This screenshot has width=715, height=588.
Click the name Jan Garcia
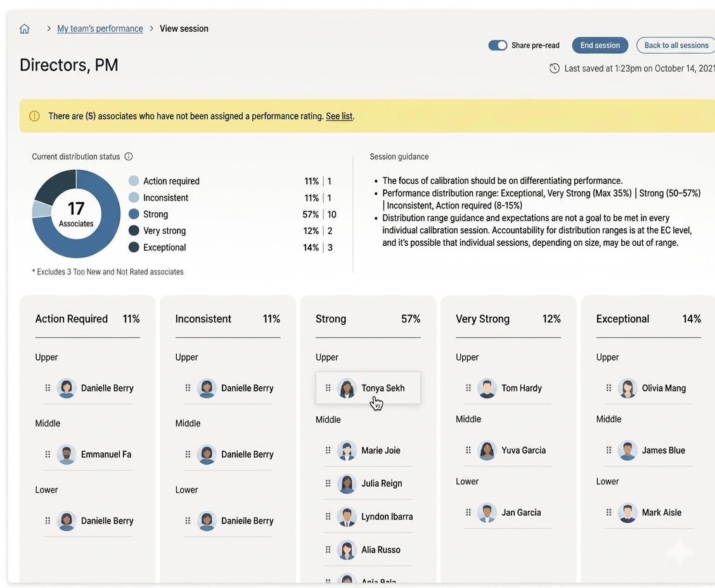521,513
